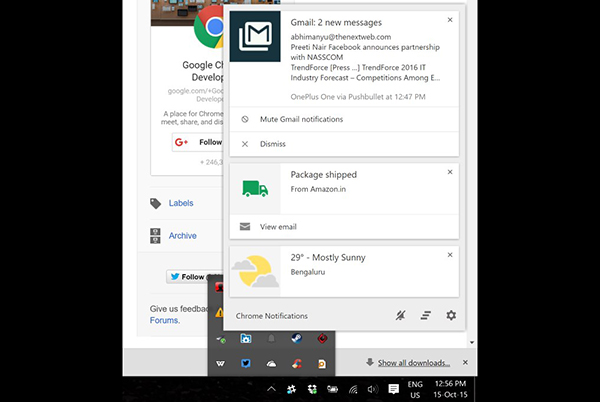The width and height of the screenshot is (600, 402).
Task: Click the page scrollbar down arrow
Action: click(472, 342)
